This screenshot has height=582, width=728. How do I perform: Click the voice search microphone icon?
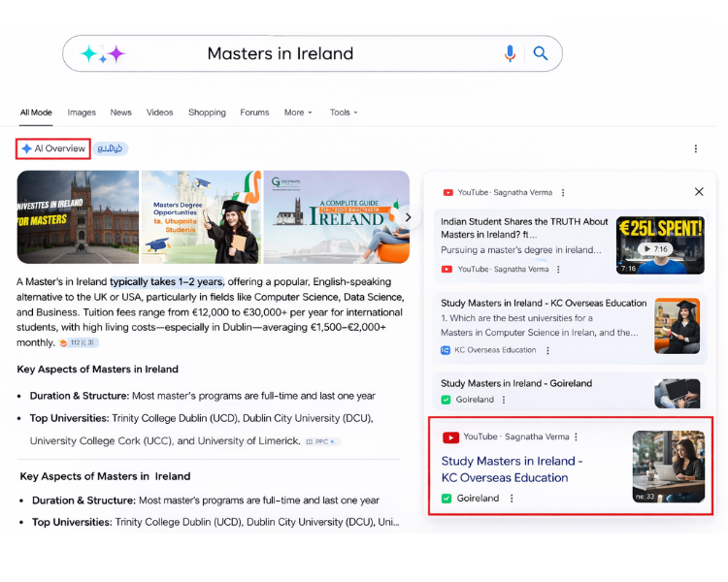tap(510, 54)
